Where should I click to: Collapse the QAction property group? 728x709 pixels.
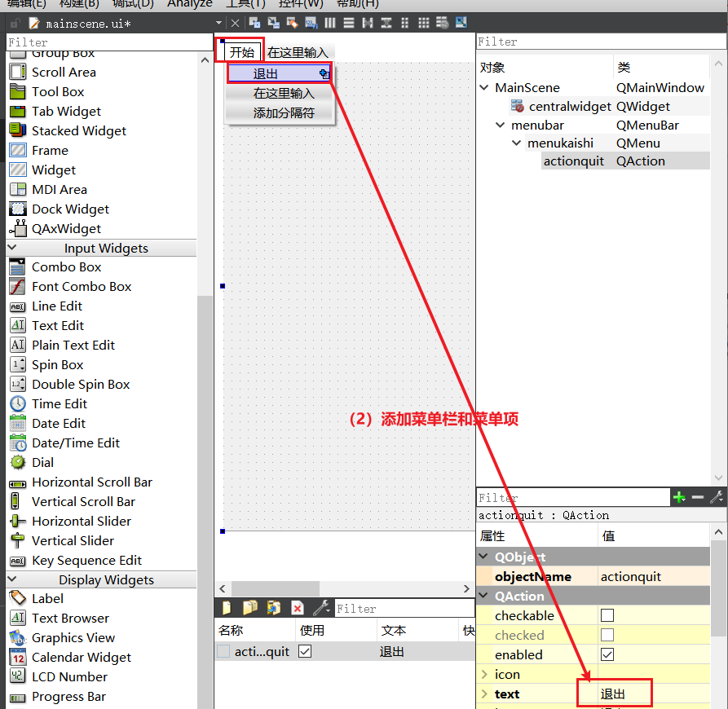483,596
